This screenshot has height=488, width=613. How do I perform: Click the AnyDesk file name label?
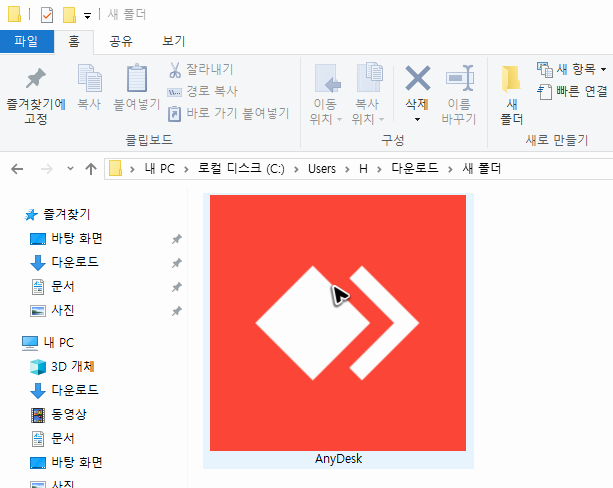pyautogui.click(x=339, y=459)
